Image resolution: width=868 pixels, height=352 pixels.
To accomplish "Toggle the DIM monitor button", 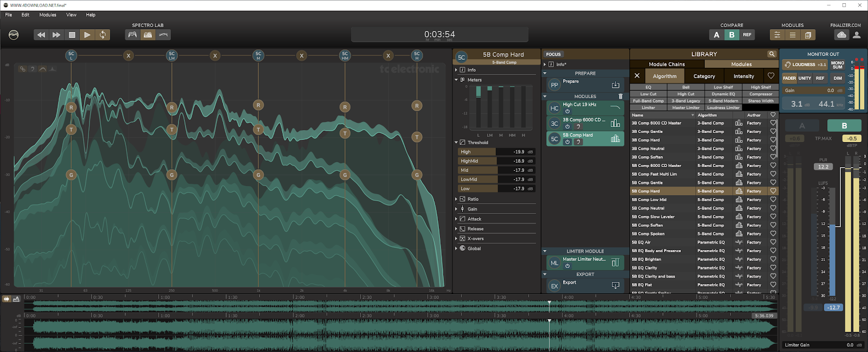I will point(838,78).
